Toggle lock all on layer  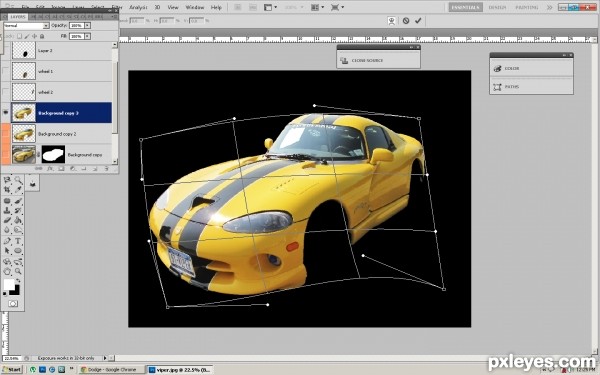tap(42, 36)
